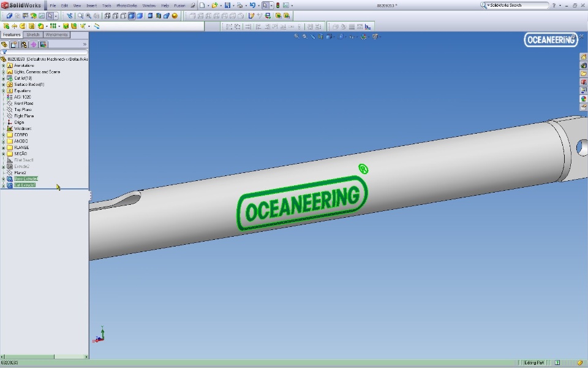Image resolution: width=588 pixels, height=368 pixels.
Task: Click the Smart Dimension pencil icon
Action: 251,16
